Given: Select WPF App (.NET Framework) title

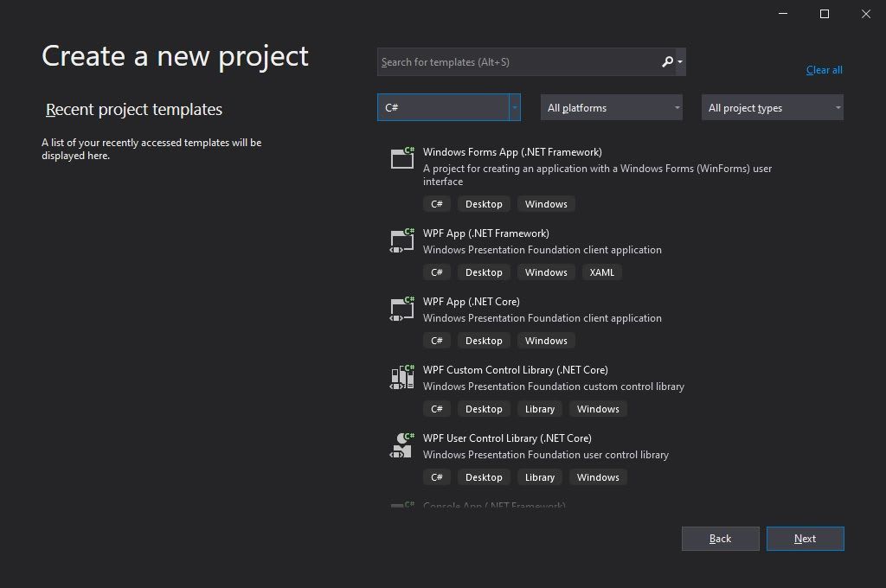Looking at the screenshot, I should point(486,233).
